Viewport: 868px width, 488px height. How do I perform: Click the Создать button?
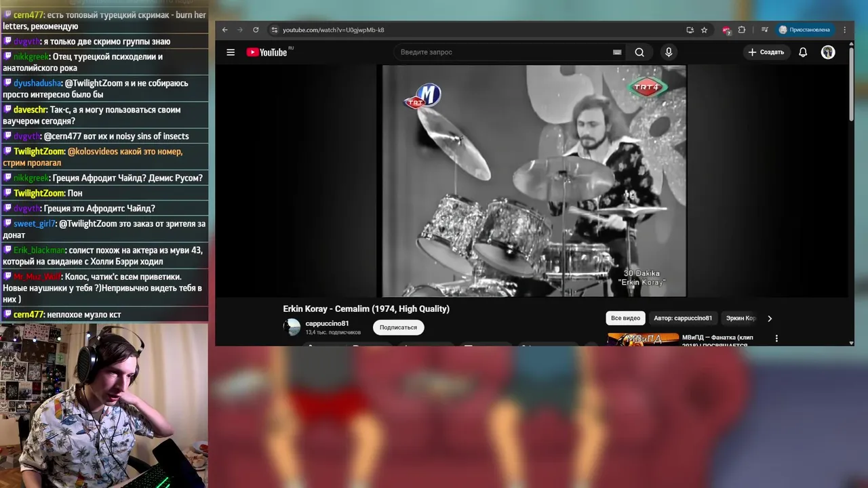(x=766, y=52)
